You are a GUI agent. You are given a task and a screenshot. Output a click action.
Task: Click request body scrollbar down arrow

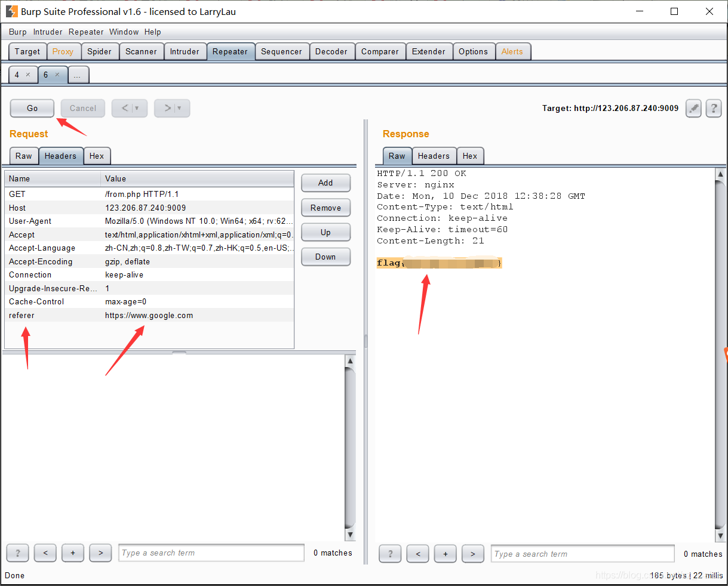351,535
